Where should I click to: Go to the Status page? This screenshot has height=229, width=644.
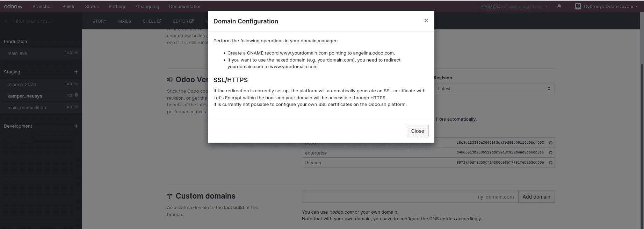click(x=92, y=6)
